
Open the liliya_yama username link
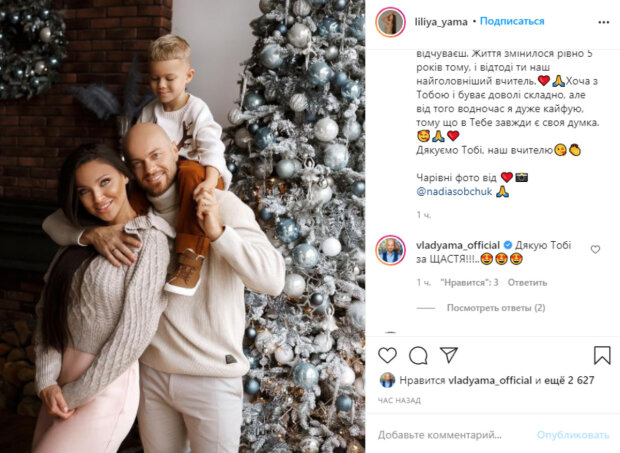pos(441,22)
